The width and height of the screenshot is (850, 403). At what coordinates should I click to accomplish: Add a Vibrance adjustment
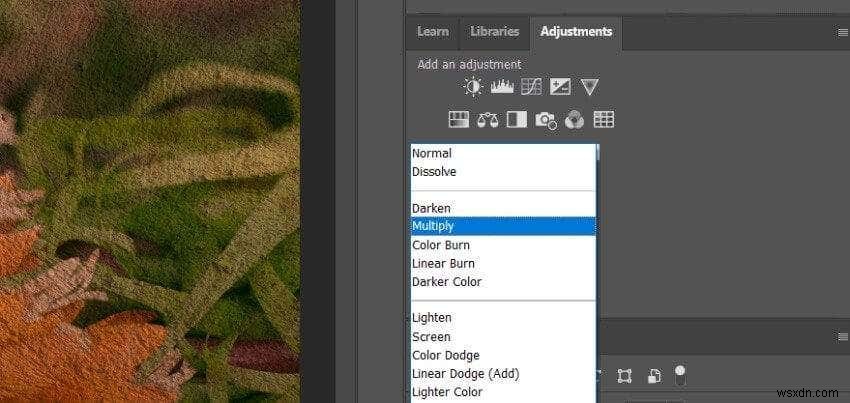tap(589, 87)
